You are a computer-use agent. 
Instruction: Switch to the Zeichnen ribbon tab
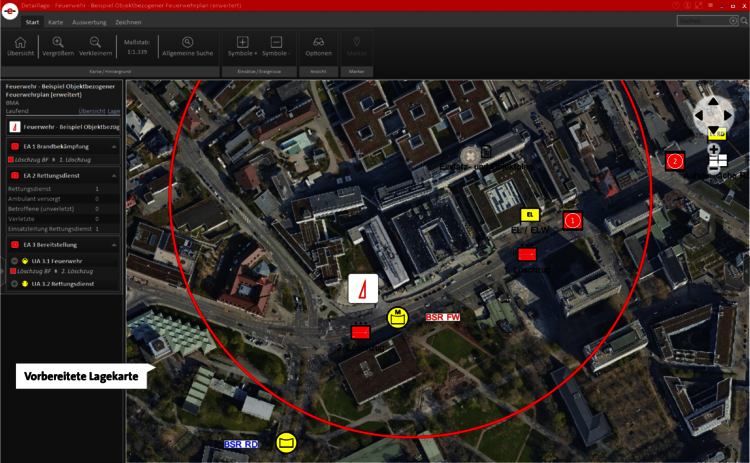128,22
